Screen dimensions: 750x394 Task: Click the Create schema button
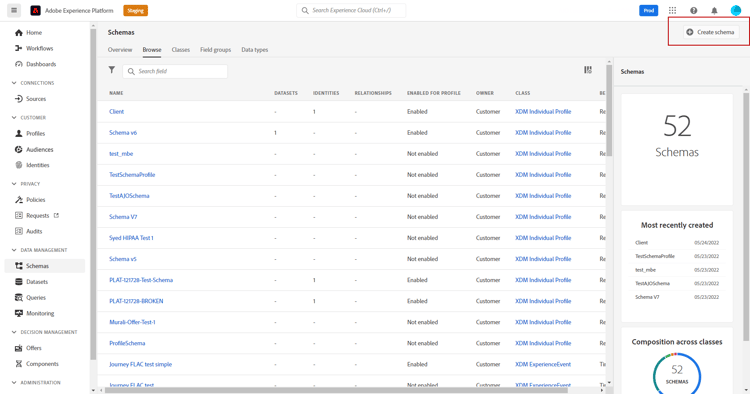click(711, 32)
